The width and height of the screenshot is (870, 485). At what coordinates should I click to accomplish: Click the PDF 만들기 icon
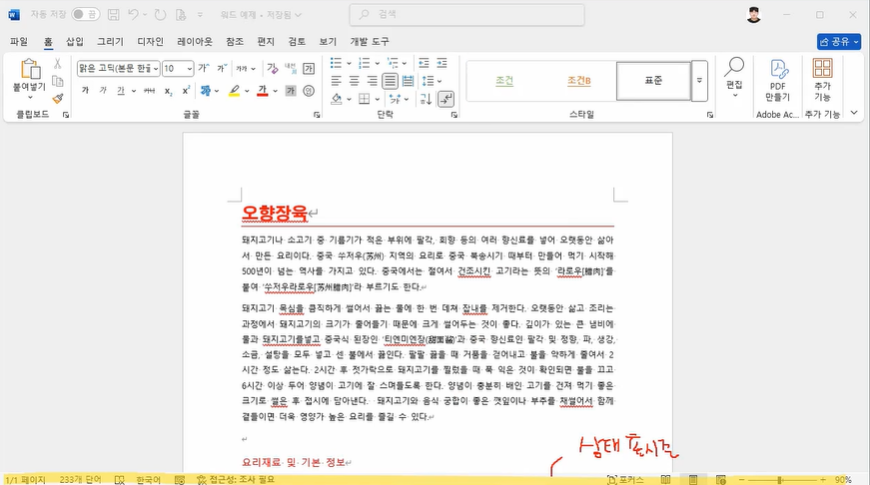point(777,80)
